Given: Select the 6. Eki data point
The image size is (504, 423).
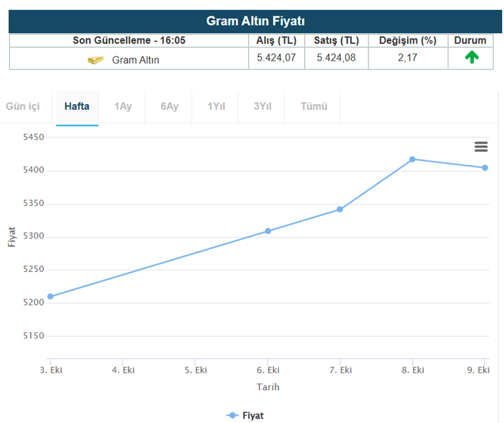Looking at the screenshot, I should point(268,231).
